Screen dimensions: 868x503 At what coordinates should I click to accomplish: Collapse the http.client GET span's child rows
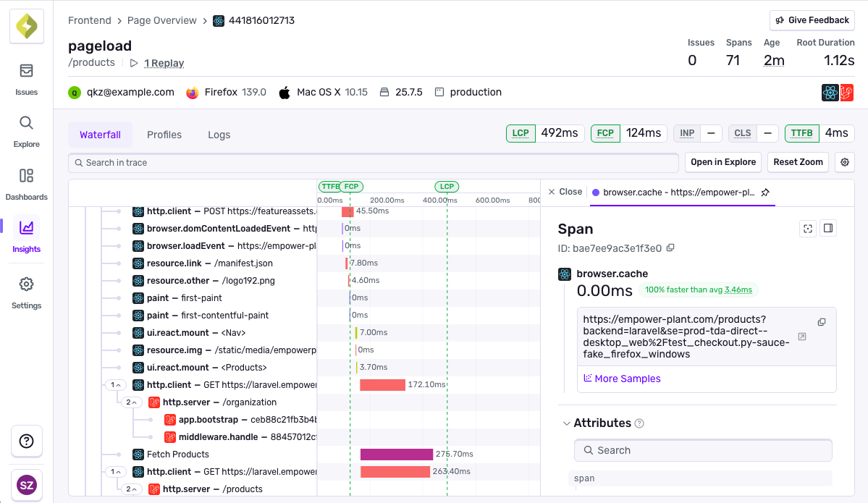[115, 384]
